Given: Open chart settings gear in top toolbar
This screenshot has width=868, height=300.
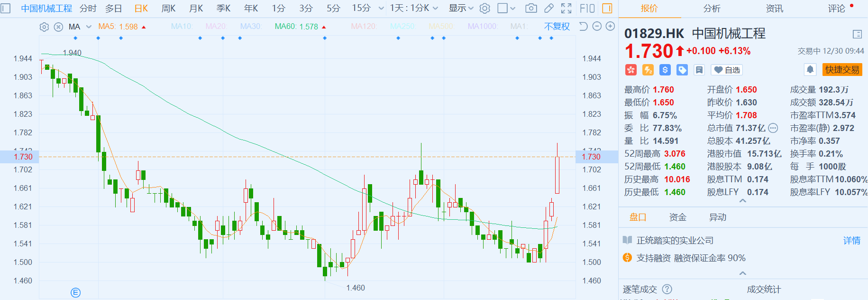Looking at the screenshot, I should [x=484, y=9].
